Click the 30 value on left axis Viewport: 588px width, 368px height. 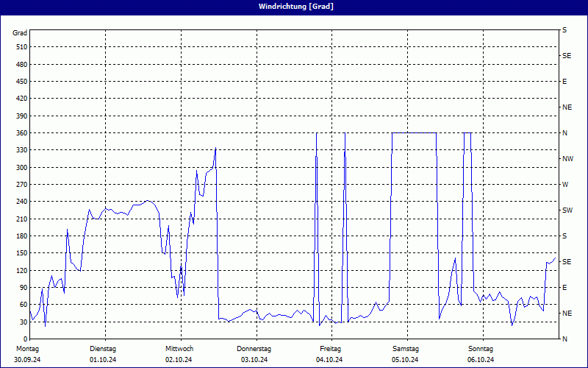pos(24,322)
